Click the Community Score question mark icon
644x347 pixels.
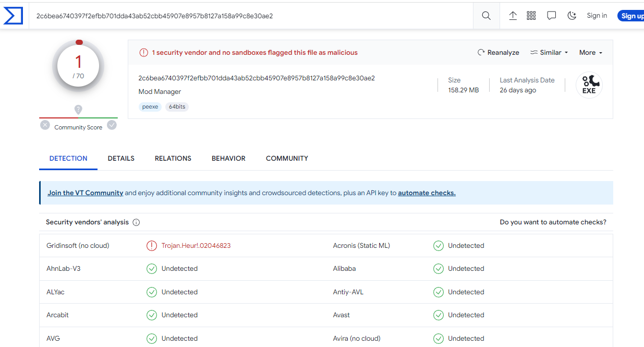click(78, 110)
